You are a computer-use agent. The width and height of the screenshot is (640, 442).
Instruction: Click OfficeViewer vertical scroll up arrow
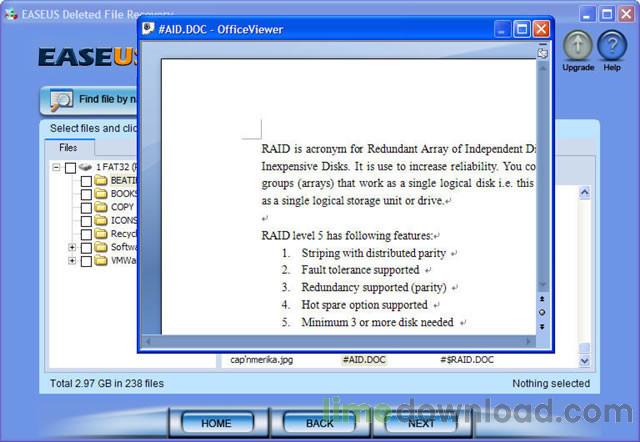(542, 68)
